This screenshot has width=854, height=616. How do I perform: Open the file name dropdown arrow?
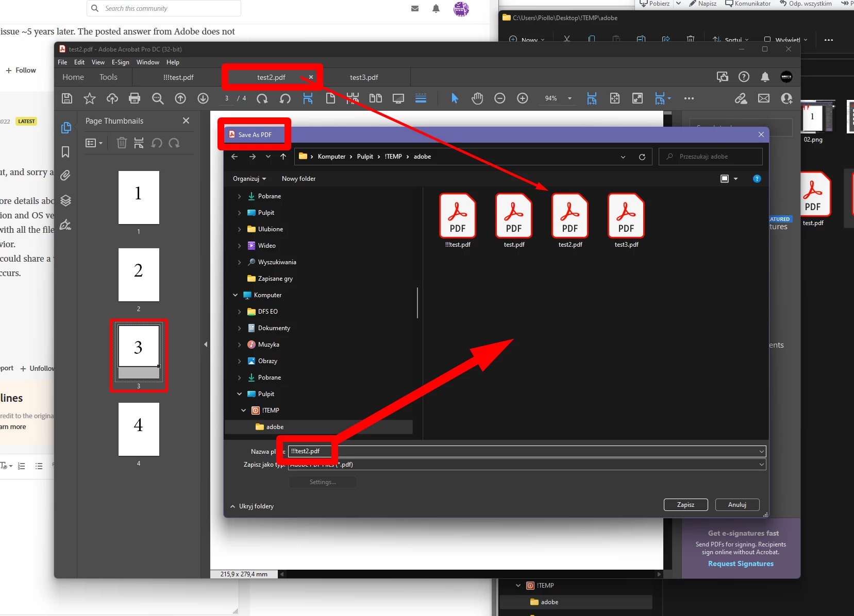tap(761, 452)
